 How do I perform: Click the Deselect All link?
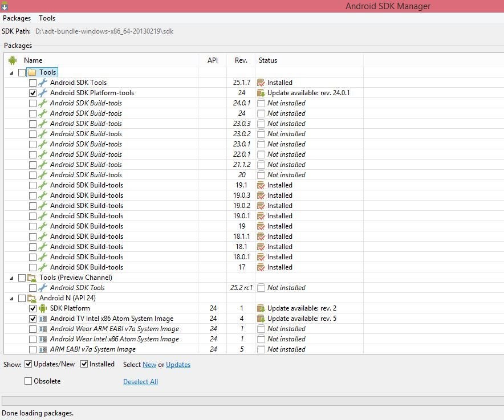tap(140, 381)
